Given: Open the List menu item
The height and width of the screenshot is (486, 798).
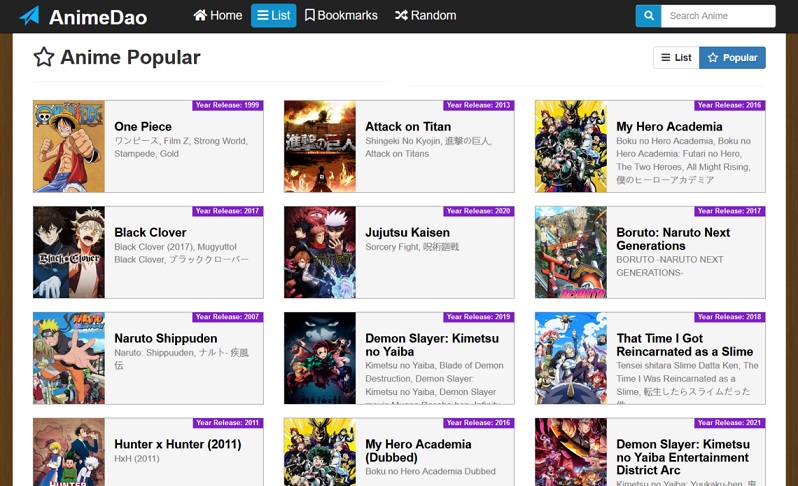Looking at the screenshot, I should point(274,16).
